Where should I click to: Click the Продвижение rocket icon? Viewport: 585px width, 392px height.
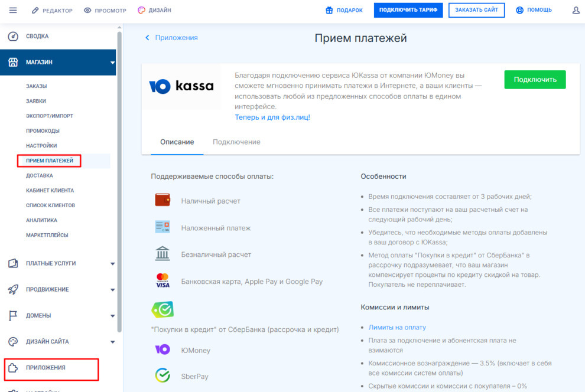tap(13, 289)
